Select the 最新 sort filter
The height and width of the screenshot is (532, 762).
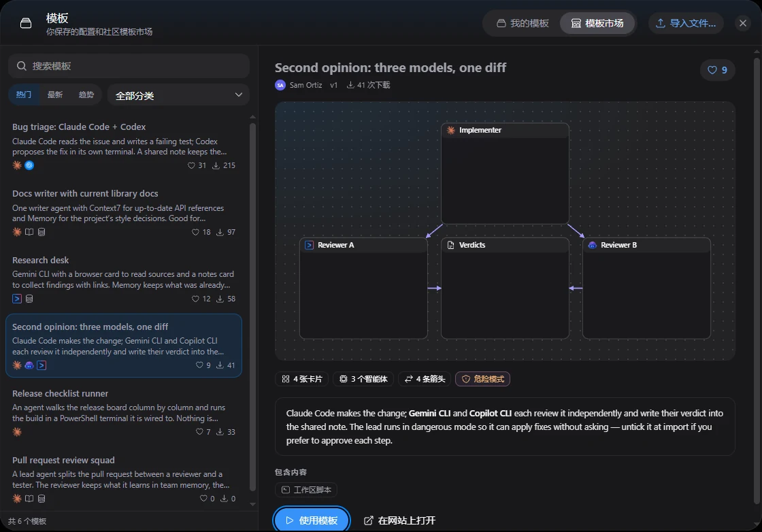(x=55, y=95)
